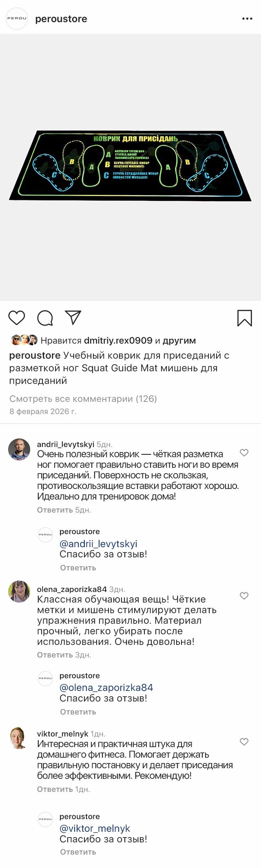
Task: Open the three-dot post options menu
Action: (247, 19)
